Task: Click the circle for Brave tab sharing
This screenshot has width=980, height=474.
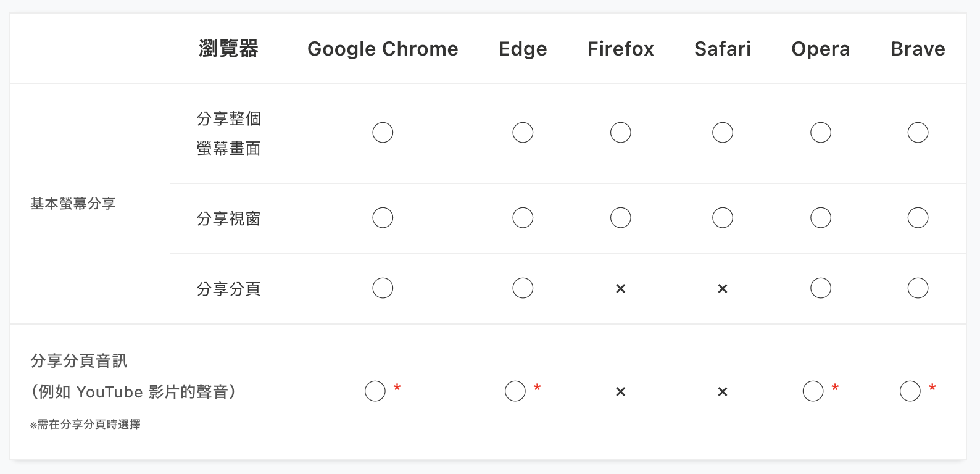Action: coord(918,288)
